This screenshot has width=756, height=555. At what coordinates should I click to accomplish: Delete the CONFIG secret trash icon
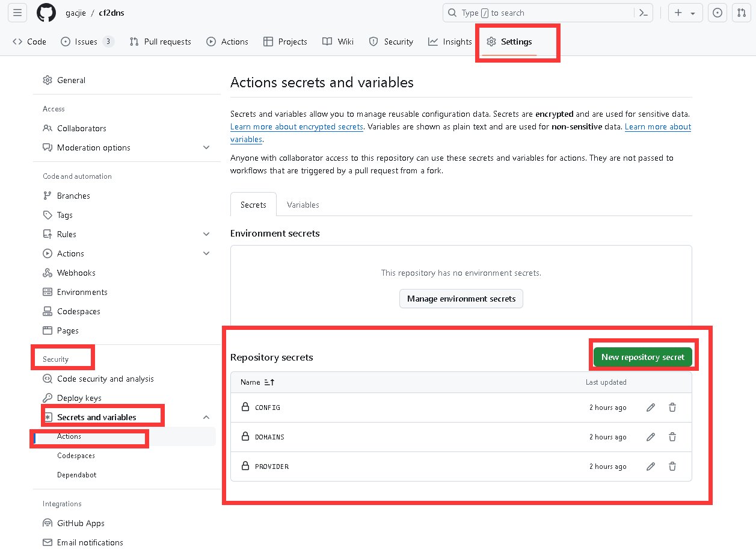672,408
